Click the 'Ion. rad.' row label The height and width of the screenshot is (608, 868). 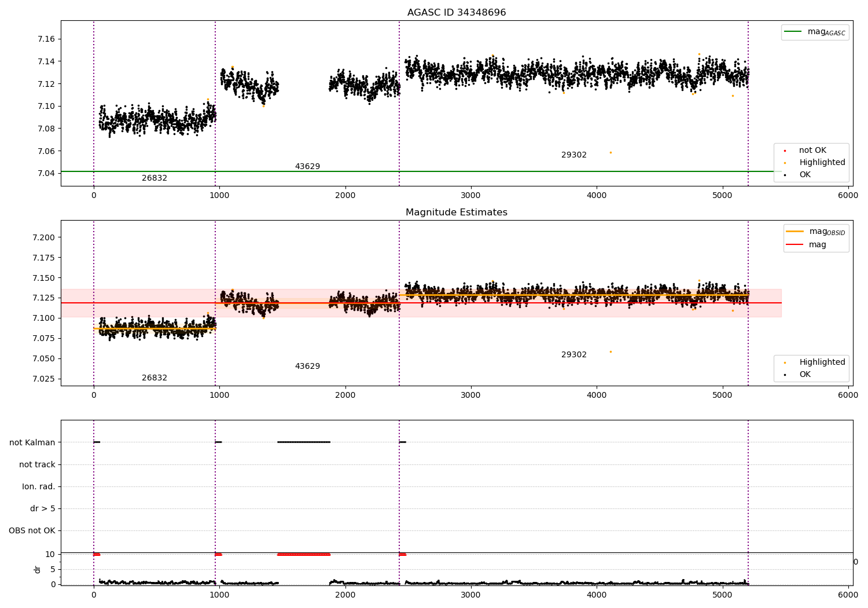(39, 487)
